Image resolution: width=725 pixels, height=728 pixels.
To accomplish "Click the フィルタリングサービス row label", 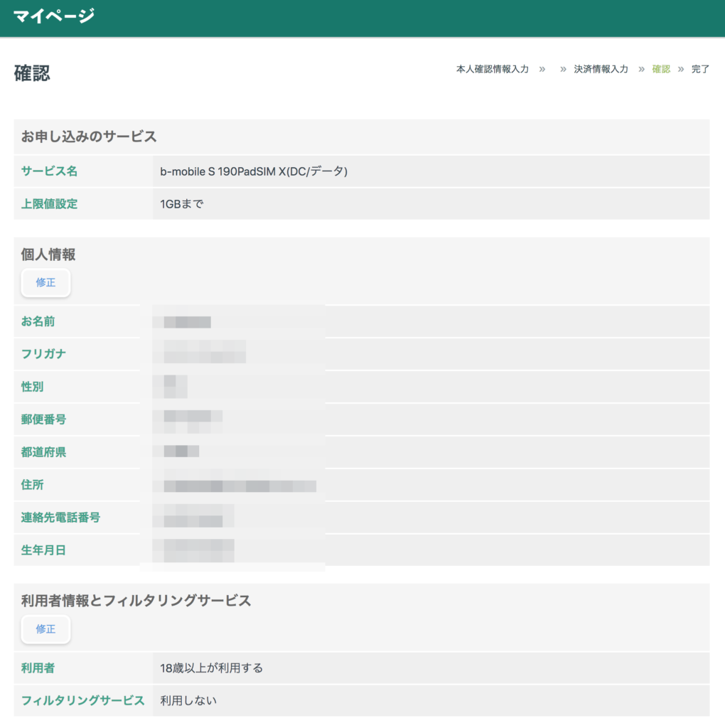I will [82, 700].
